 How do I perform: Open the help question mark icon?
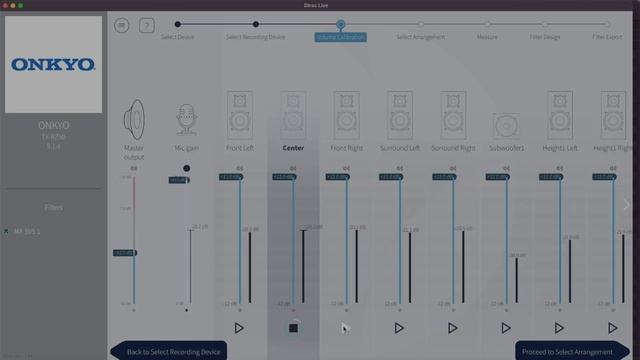[x=147, y=25]
